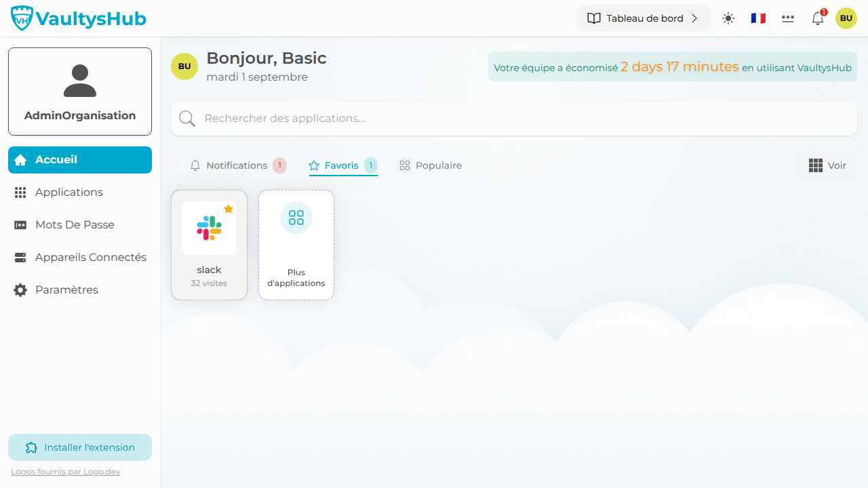Unfavorite slack via its yellow star
This screenshot has height=488, width=868.
click(x=229, y=209)
